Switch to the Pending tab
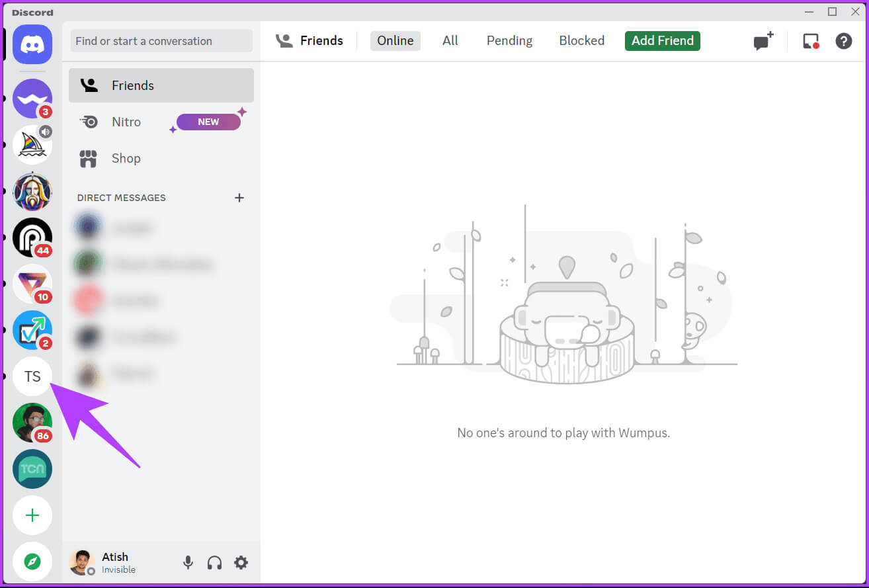This screenshot has height=588, width=869. point(509,40)
